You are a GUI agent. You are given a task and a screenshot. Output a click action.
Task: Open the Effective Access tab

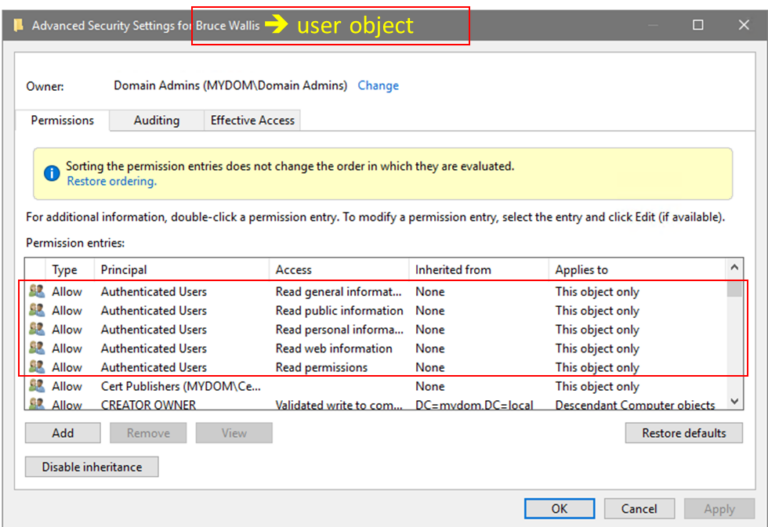tap(252, 120)
